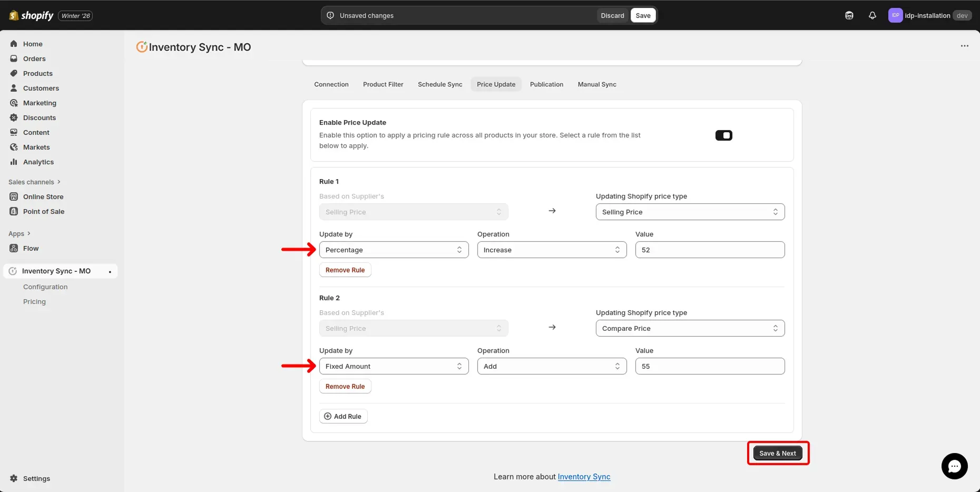980x492 pixels.
Task: Expand Sales channels with its chevron
Action: pos(58,182)
